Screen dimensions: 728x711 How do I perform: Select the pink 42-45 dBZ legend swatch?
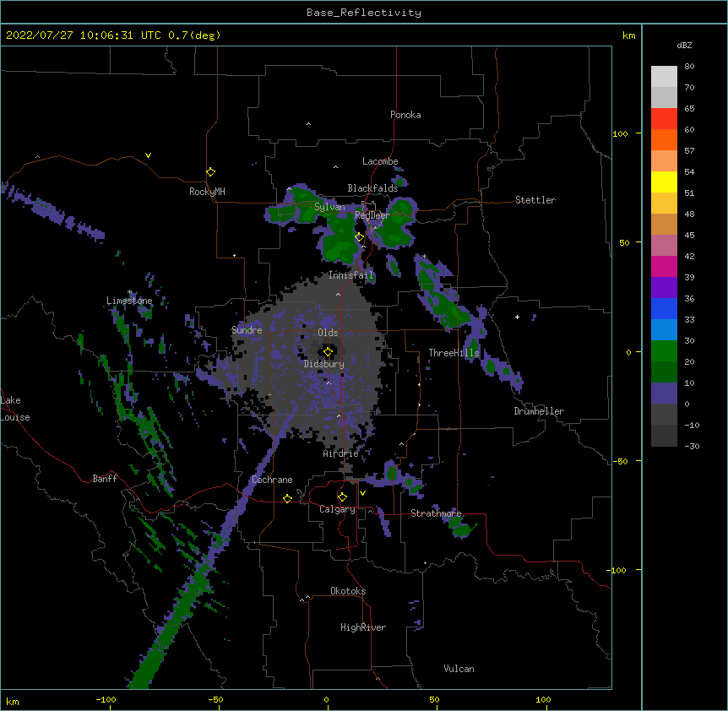coord(664,246)
